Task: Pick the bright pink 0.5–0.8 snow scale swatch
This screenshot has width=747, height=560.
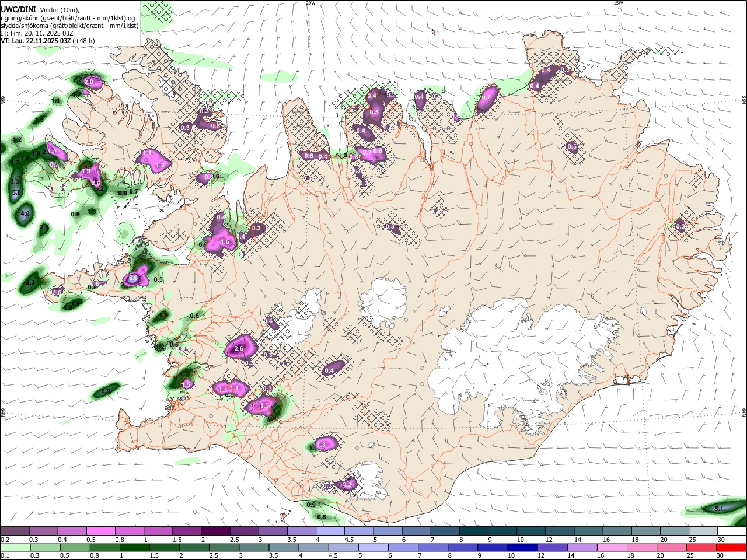Action: tap(100, 531)
